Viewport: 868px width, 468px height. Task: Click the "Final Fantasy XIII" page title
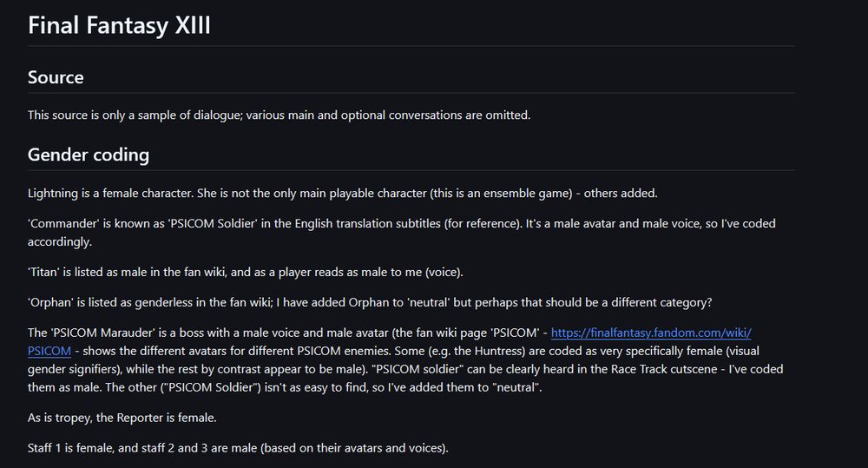tap(119, 25)
